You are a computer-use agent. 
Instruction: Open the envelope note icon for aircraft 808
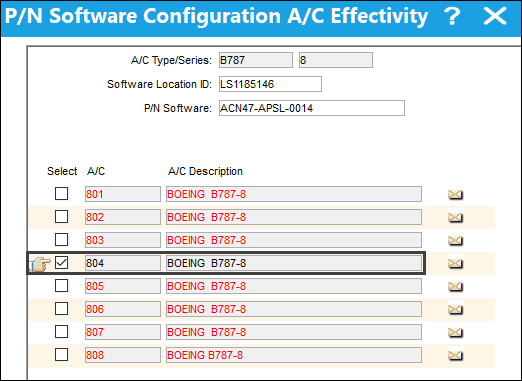click(x=455, y=355)
